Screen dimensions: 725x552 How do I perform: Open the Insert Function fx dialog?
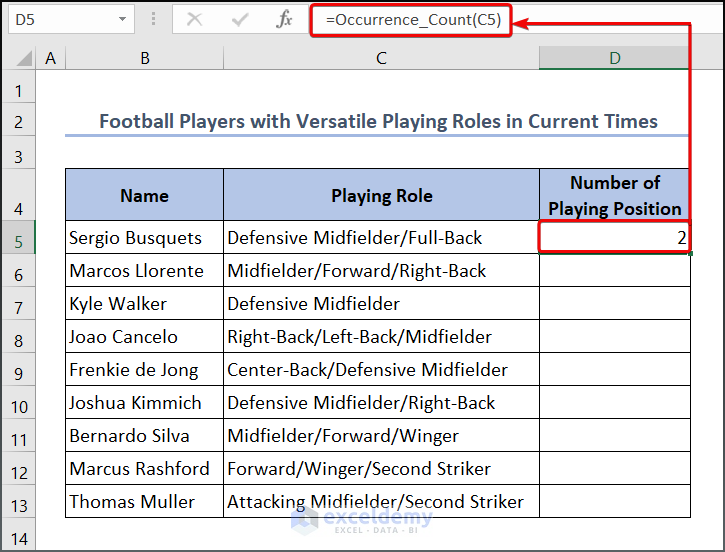click(x=285, y=19)
